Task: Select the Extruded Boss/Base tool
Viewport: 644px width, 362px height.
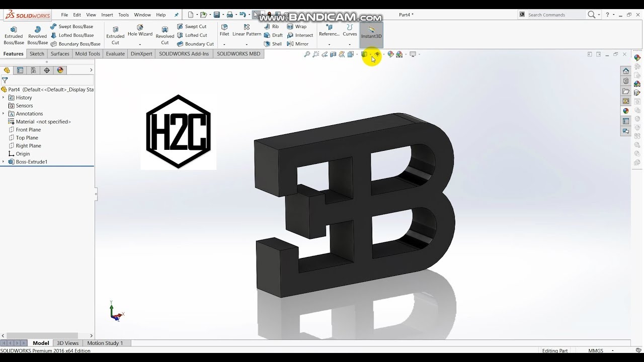Action: click(14, 35)
